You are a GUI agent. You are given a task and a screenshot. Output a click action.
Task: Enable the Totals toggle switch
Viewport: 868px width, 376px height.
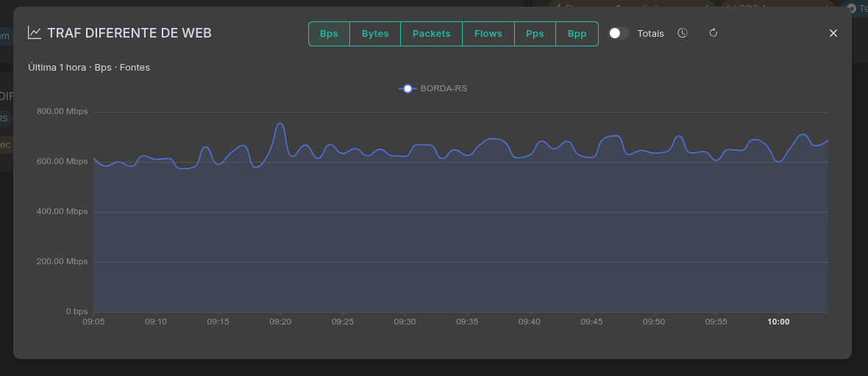pos(619,33)
